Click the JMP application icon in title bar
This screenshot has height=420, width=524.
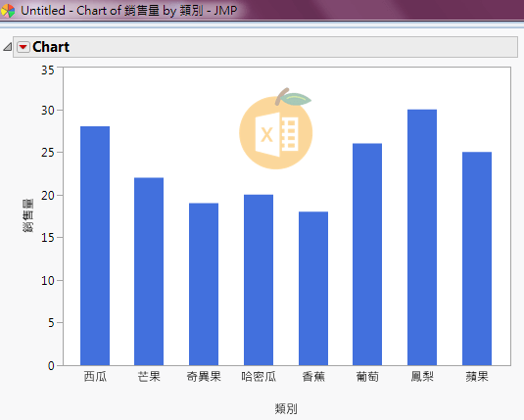(x=8, y=11)
